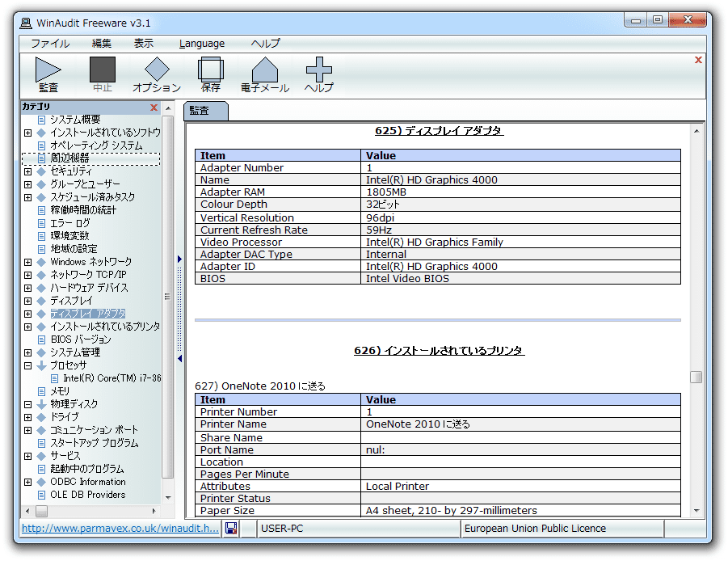
Task: Click the document icon beside OLE DB Providers
Action: pos(42,495)
